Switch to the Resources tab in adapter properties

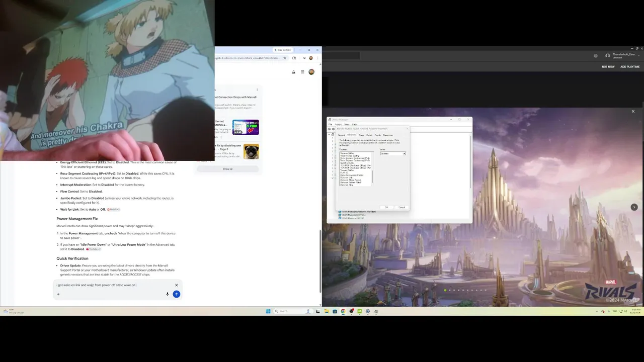pos(388,135)
